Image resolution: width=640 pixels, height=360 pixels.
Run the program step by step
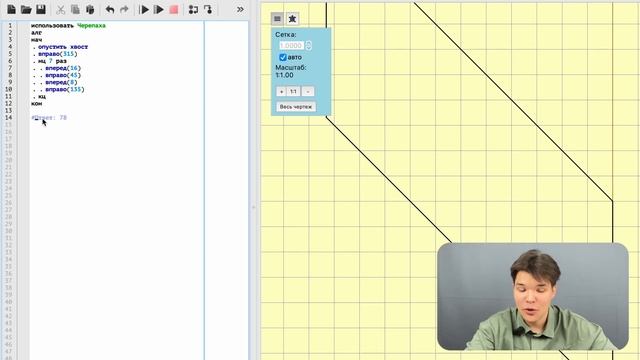coord(159,9)
